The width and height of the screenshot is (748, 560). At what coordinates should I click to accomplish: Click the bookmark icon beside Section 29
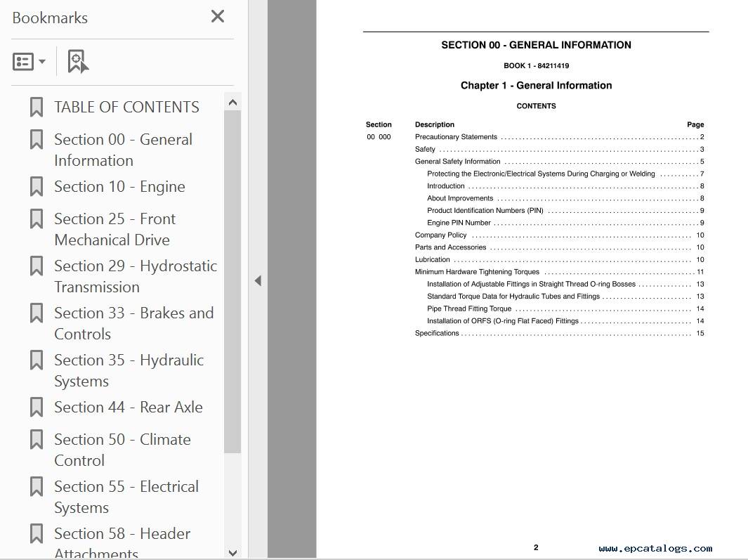(37, 266)
